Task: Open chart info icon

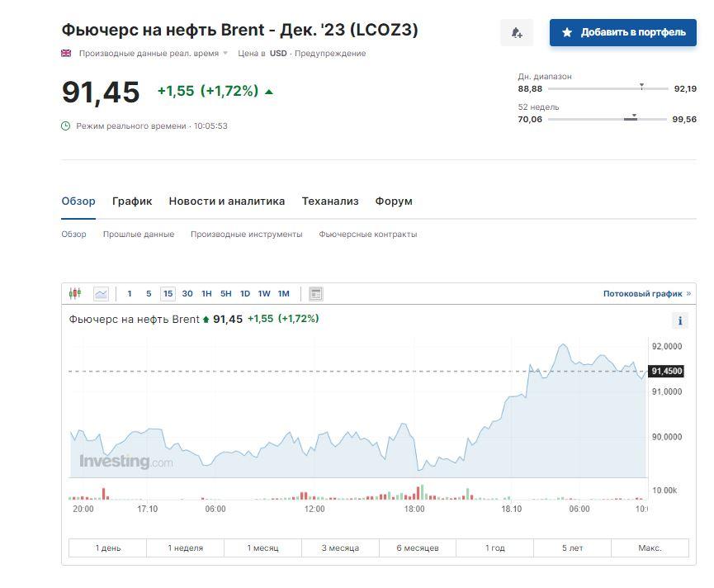Action: click(680, 320)
